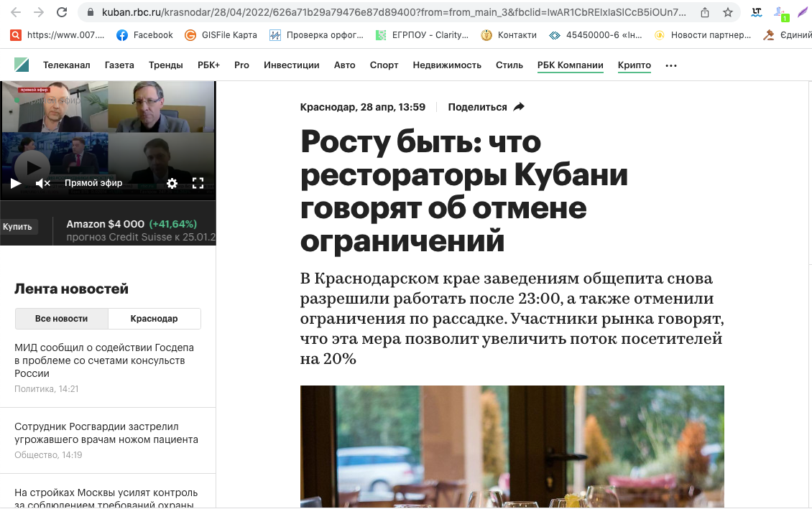Play the live broadcast video
812x509 pixels.
(x=15, y=183)
